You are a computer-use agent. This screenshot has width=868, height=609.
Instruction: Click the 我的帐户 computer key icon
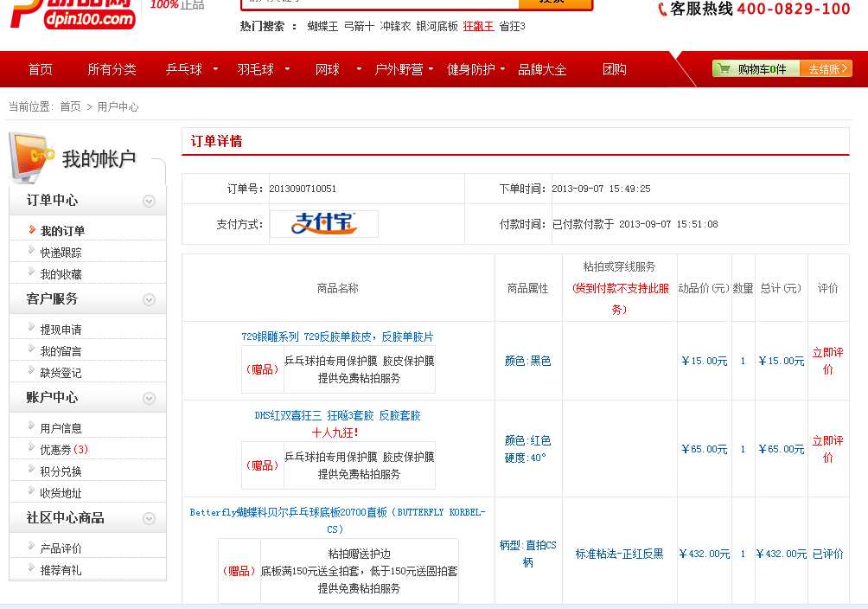(31, 158)
